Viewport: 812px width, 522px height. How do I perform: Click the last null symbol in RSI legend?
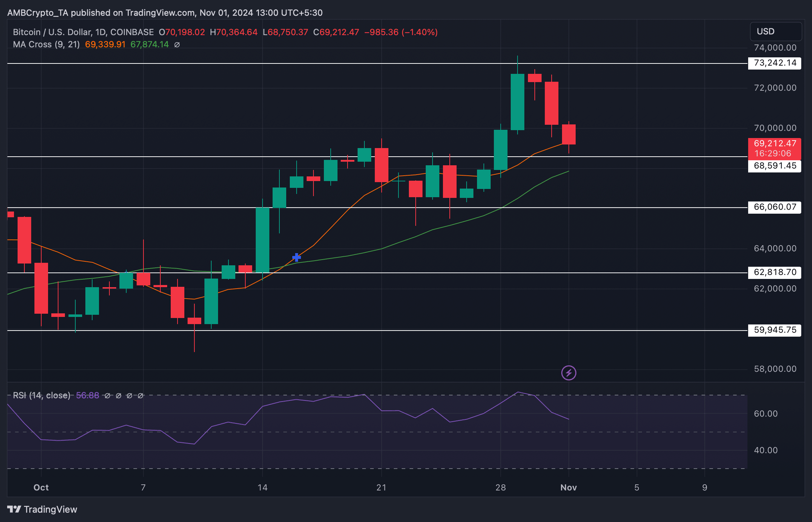(x=141, y=395)
